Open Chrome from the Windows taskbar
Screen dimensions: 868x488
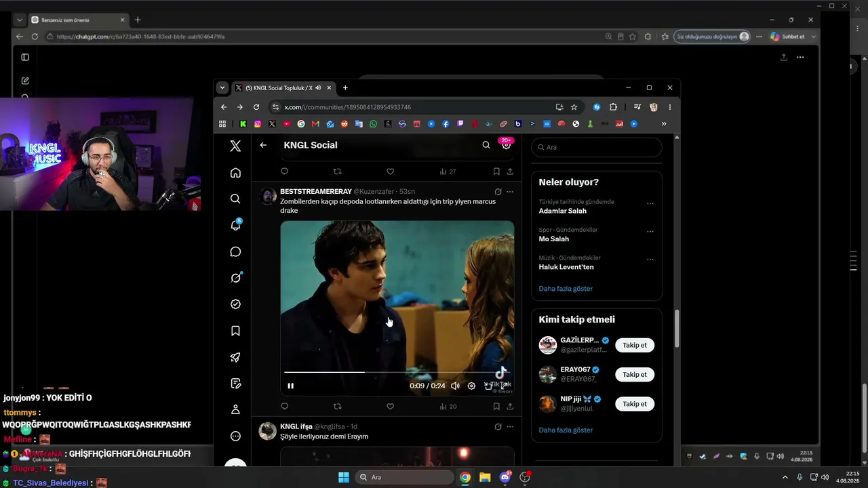[465, 477]
